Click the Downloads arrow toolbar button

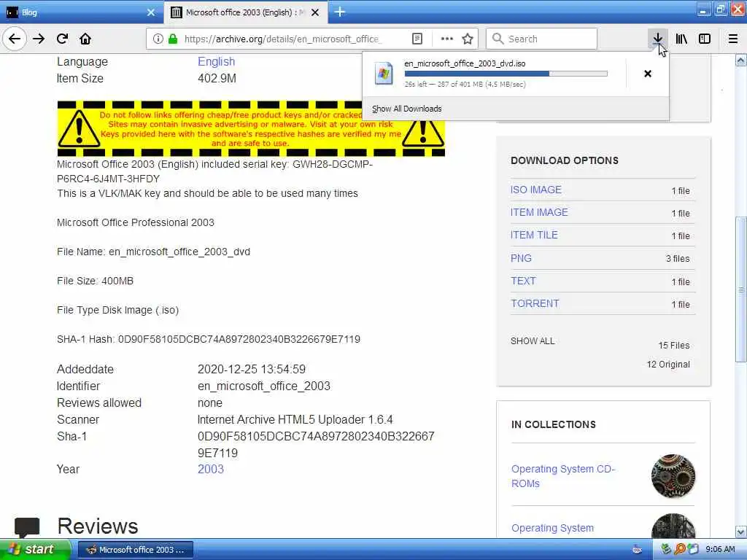(x=657, y=39)
